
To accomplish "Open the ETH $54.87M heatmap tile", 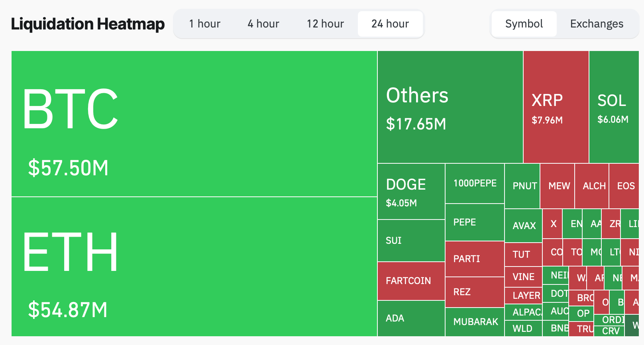I will point(194,267).
